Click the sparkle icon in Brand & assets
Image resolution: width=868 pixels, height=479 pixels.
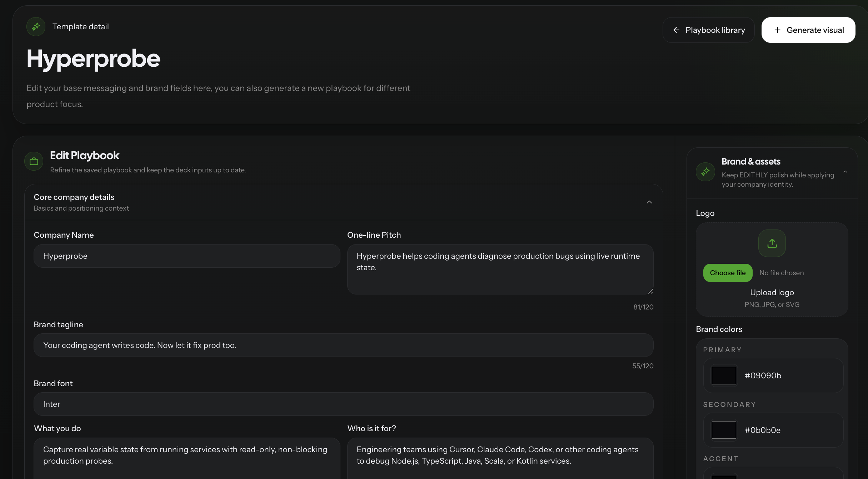[x=705, y=172]
